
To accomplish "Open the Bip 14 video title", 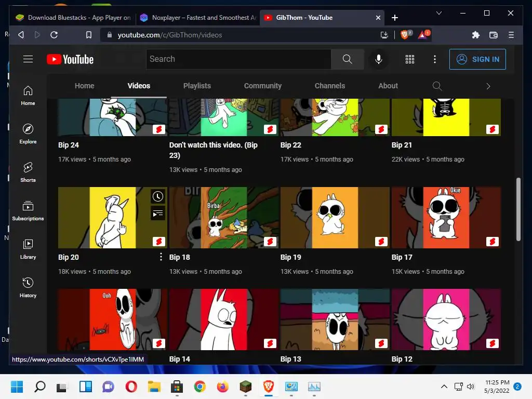I will tap(179, 359).
